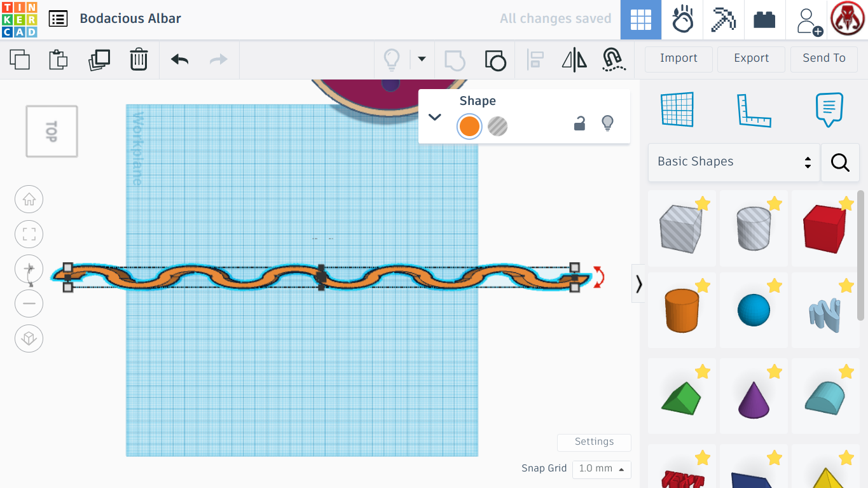
Task: Fit all in view button
Action: 29,235
